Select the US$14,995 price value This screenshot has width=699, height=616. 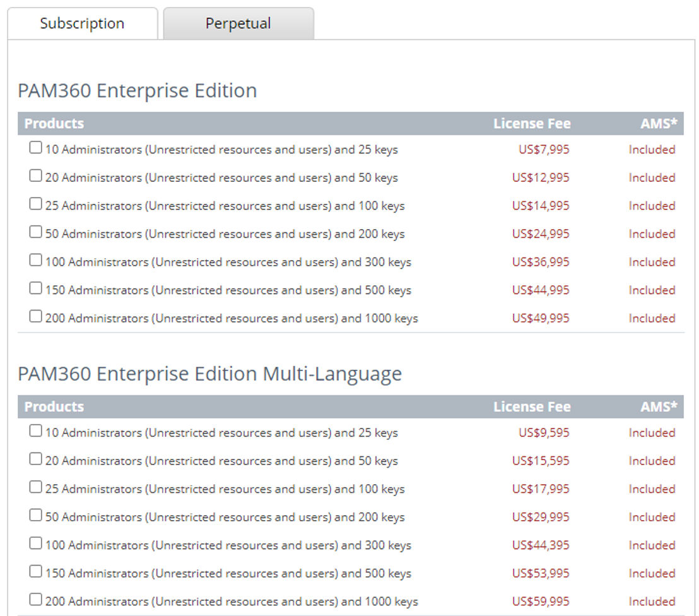tap(541, 206)
